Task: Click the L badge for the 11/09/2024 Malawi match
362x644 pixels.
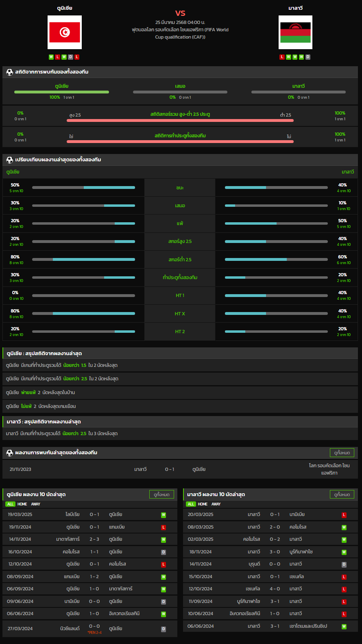Action: click(x=344, y=602)
